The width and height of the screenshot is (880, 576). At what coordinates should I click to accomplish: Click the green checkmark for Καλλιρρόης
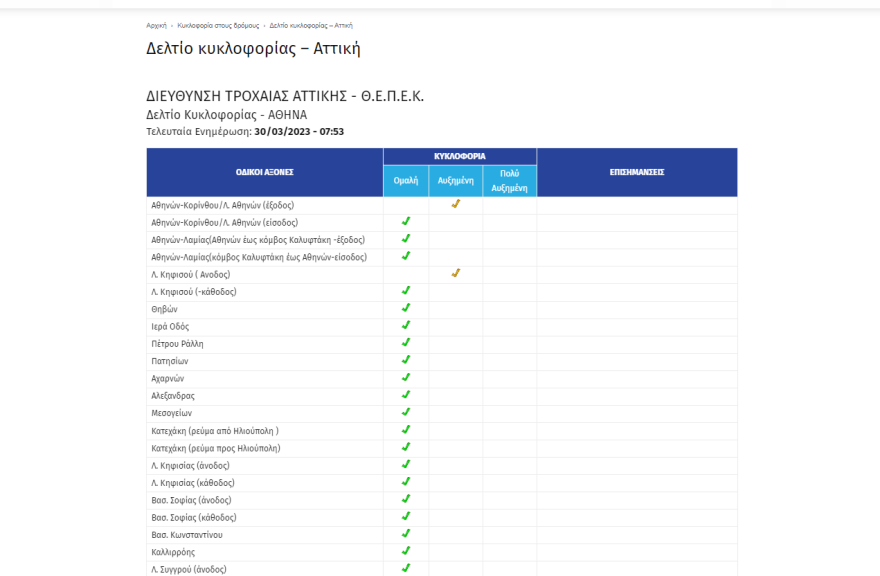tap(406, 551)
